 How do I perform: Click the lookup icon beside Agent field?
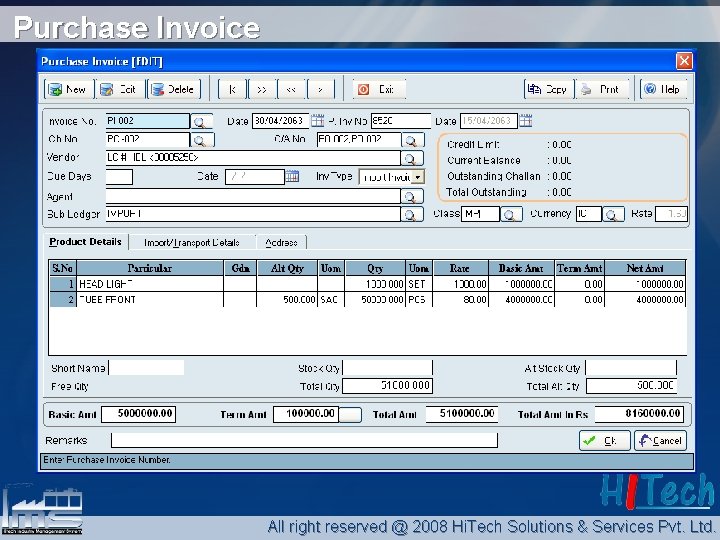[x=411, y=197]
